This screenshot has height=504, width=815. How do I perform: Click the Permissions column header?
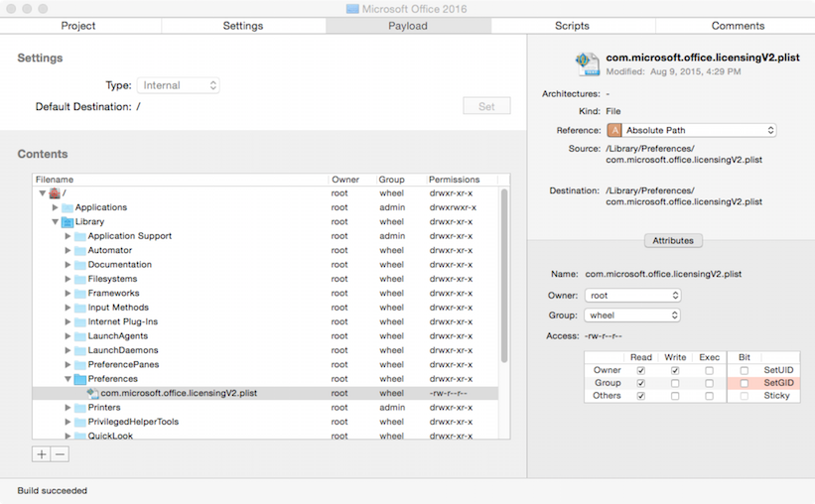tap(462, 180)
